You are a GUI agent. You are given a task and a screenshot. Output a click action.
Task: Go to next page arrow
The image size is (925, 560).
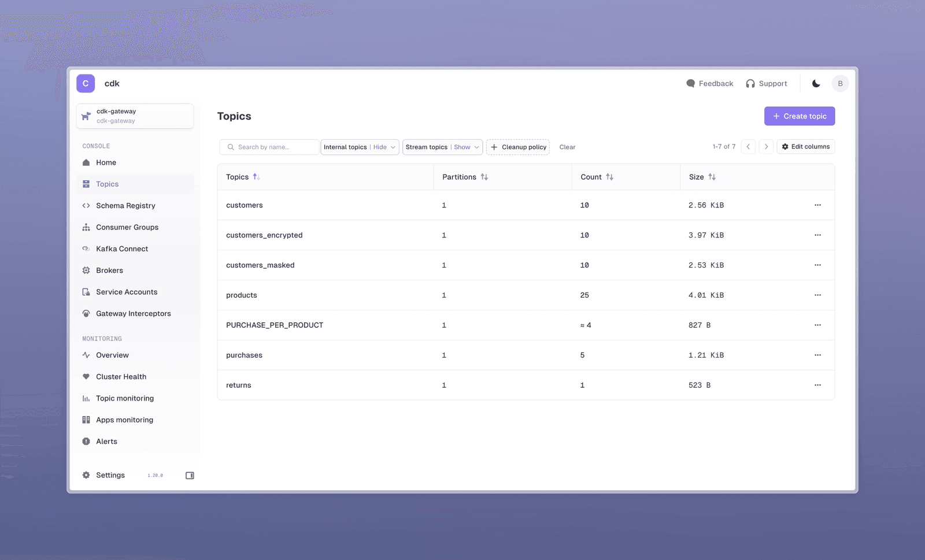pos(766,147)
